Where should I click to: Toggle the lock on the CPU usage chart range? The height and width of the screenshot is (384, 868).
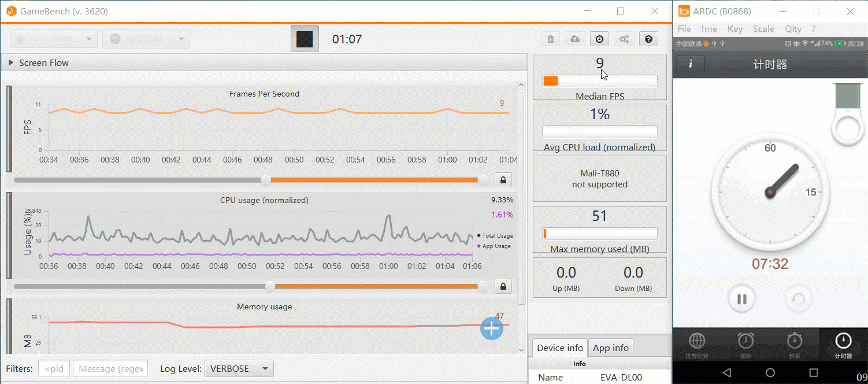click(503, 286)
